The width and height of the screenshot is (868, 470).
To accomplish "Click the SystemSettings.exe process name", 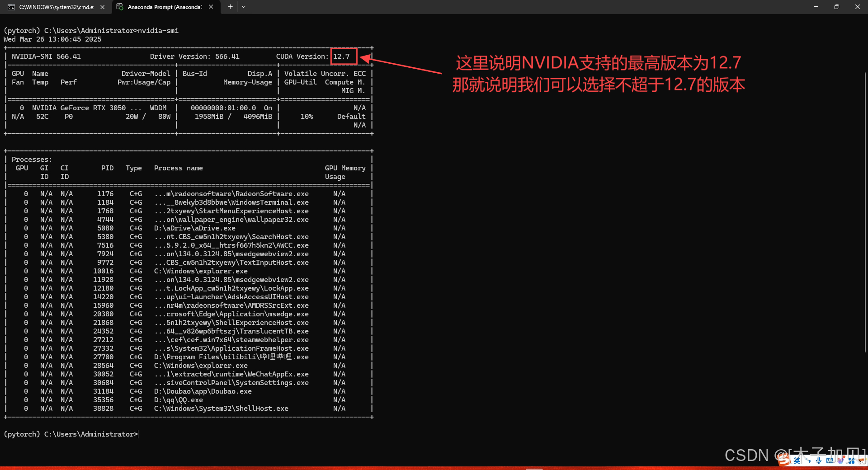I will click(231, 383).
